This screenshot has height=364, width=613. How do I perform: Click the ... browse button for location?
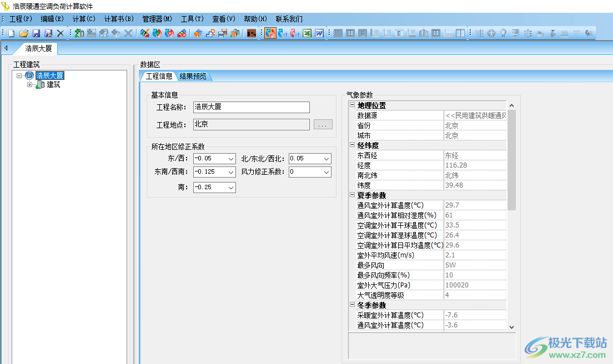323,124
